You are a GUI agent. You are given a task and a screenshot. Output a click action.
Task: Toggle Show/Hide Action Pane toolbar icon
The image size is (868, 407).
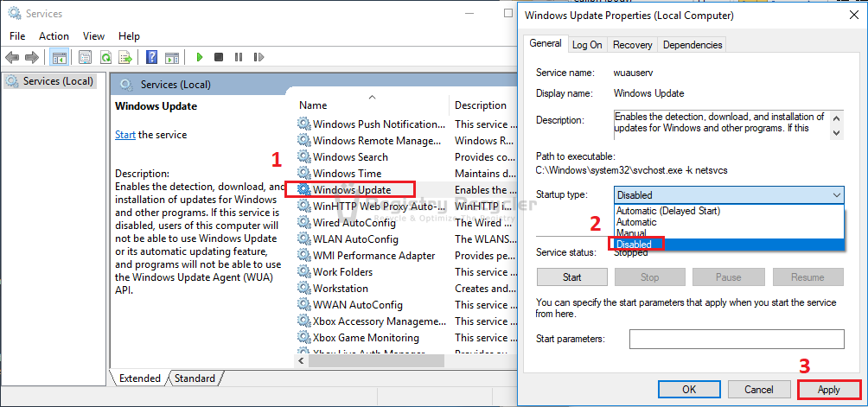(x=172, y=57)
